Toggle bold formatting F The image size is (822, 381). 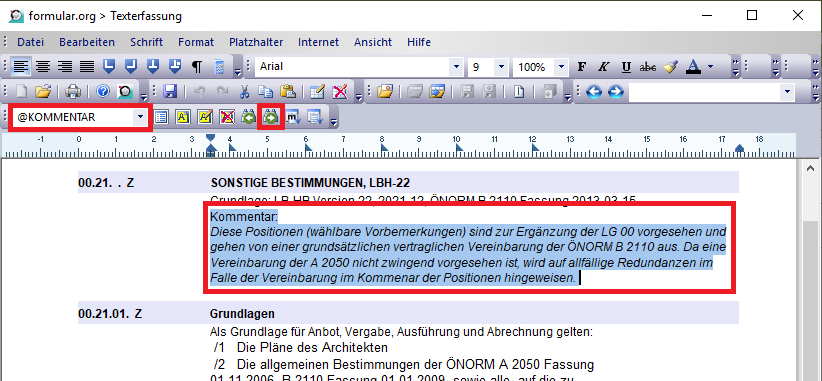pos(581,67)
